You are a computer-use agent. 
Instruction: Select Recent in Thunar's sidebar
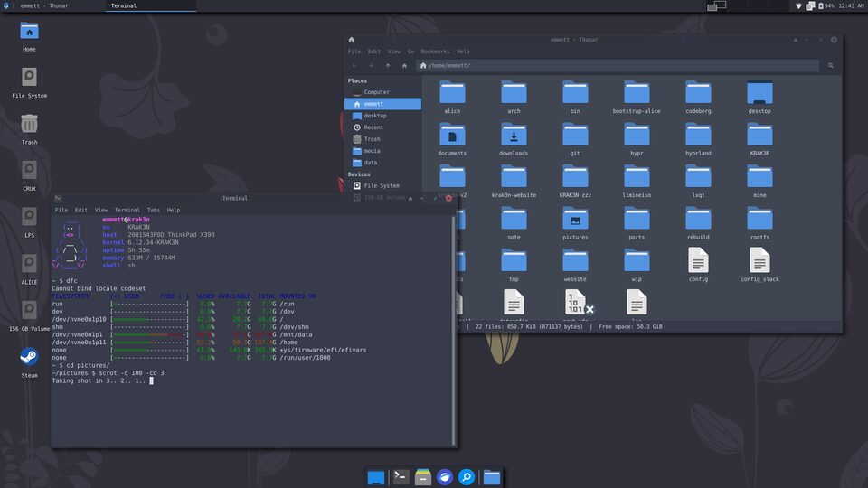coord(382,127)
